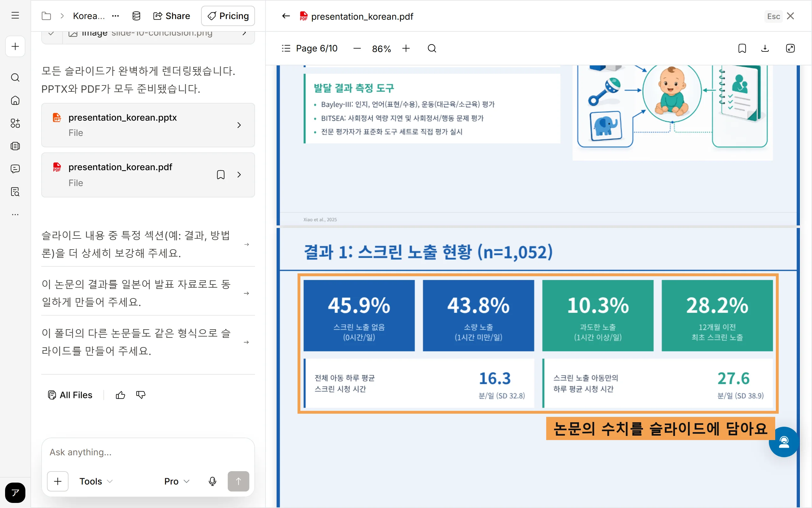Expand the presentation_korean.pdf file card
Image resolution: width=812 pixels, height=508 pixels.
point(239,175)
